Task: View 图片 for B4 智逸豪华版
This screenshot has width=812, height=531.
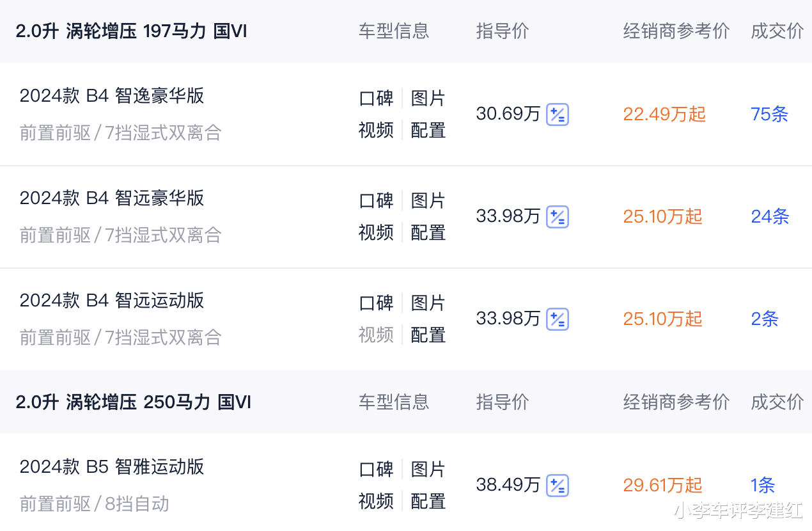Action: coord(428,99)
